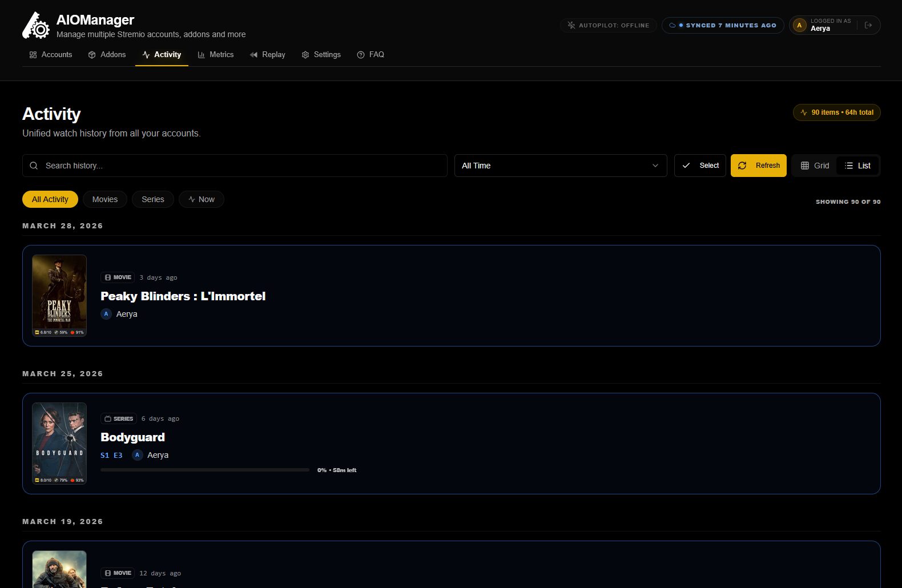The image size is (902, 588).
Task: Click the "Showing 90 of 90" counter
Action: 848,202
